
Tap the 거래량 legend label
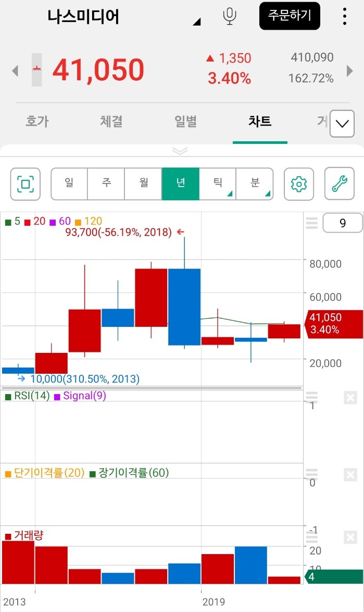[29, 535]
